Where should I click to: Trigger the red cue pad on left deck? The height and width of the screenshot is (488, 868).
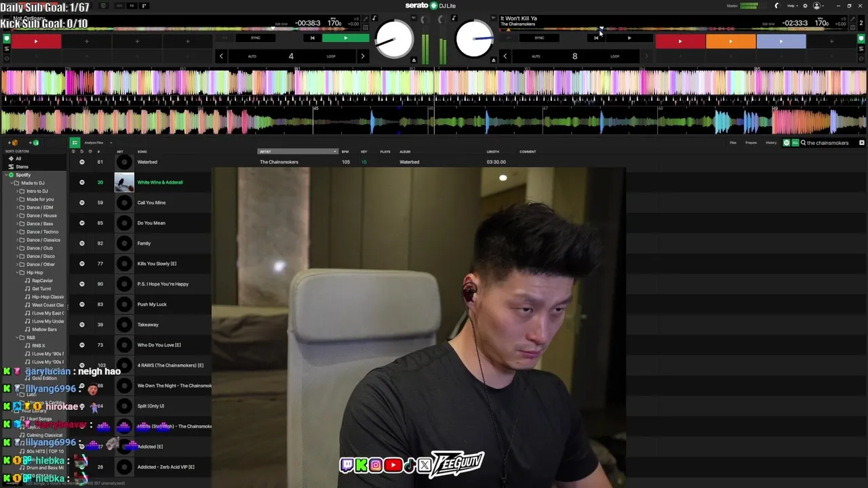point(36,41)
